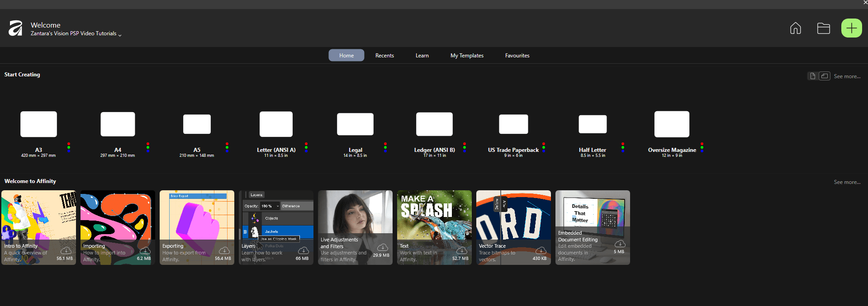The image size is (868, 306).
Task: Click See more in Welcome to Affinity section
Action: pyautogui.click(x=847, y=182)
